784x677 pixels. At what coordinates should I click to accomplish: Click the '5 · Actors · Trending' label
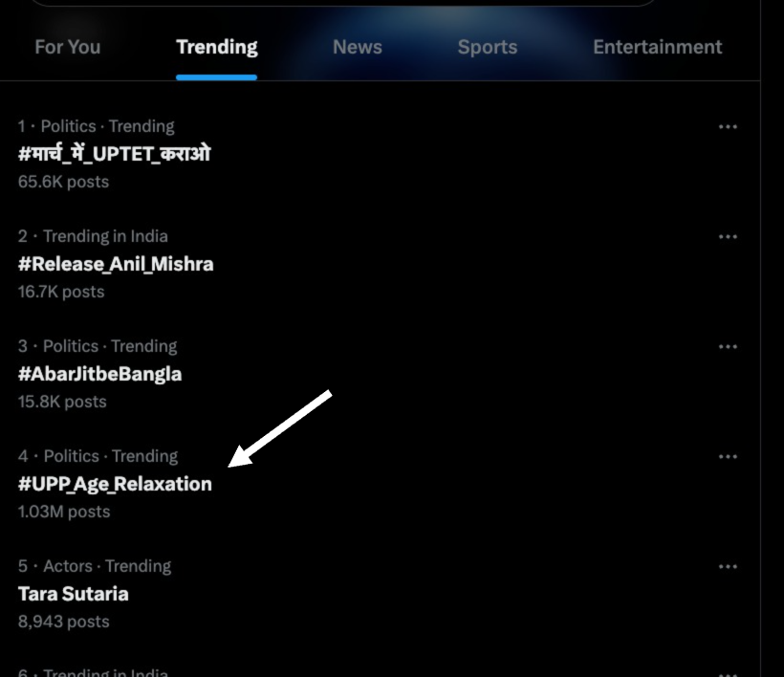point(95,566)
